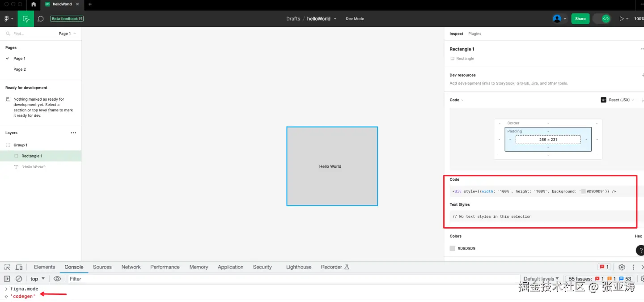Open the Beta feedback link
This screenshot has height=302, width=644.
coord(67,19)
